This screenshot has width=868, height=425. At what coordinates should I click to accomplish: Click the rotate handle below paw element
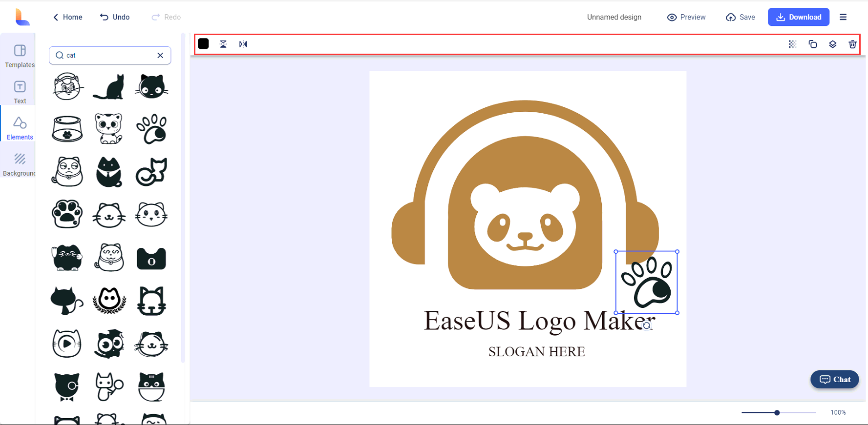pos(647,325)
